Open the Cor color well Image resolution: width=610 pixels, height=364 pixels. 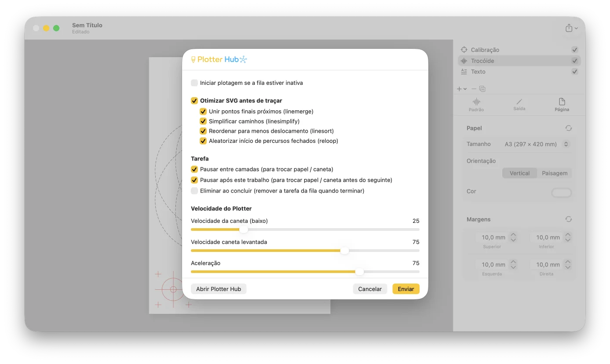click(561, 193)
